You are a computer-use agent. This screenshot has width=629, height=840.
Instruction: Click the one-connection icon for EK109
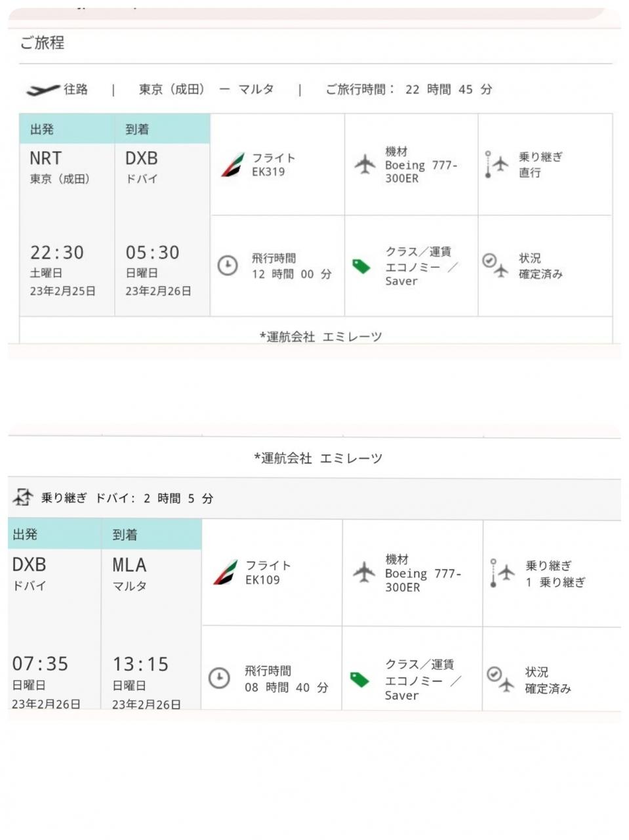click(502, 573)
